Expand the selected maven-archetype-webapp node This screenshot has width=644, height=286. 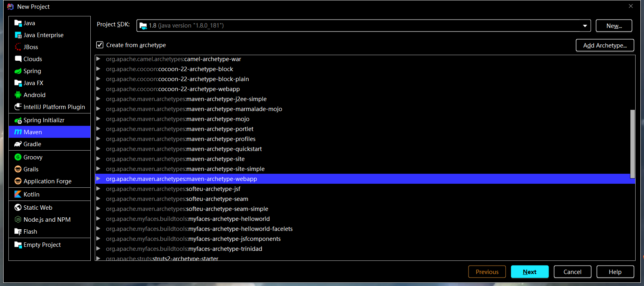[x=98, y=179]
